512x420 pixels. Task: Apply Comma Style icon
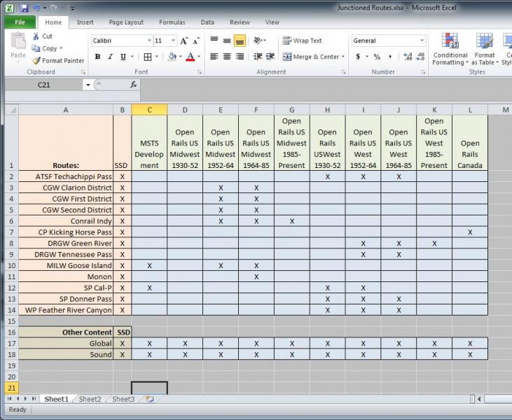(390, 57)
